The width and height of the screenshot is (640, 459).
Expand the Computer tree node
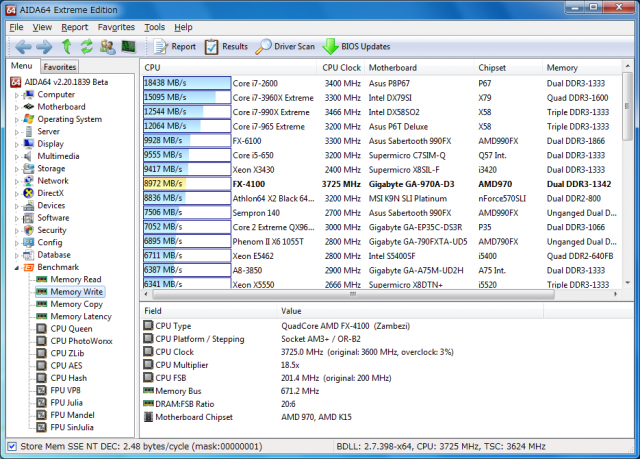[17, 95]
